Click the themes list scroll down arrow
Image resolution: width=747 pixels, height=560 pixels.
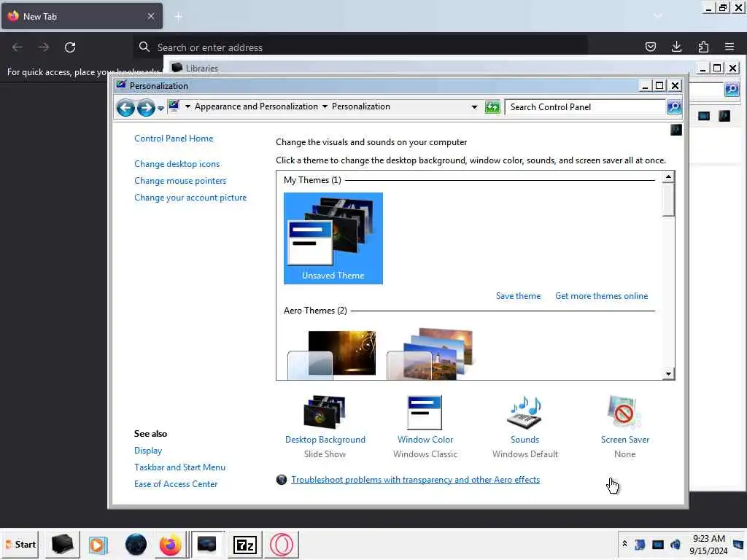(x=668, y=374)
